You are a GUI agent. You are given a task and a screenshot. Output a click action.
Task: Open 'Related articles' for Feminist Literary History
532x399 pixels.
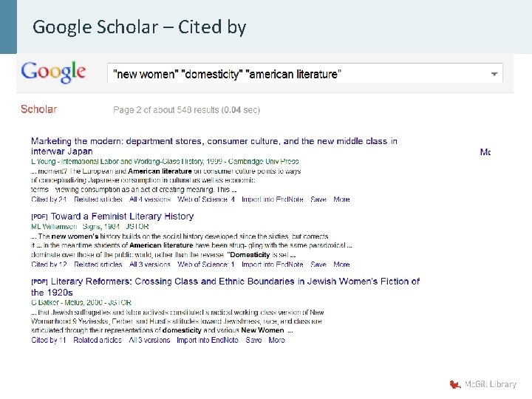coord(98,265)
